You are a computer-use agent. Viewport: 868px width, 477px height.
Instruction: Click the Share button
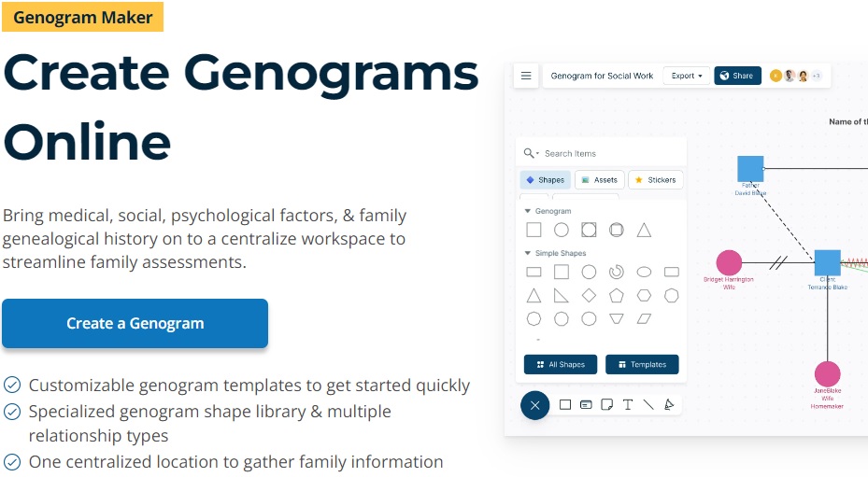click(x=737, y=76)
